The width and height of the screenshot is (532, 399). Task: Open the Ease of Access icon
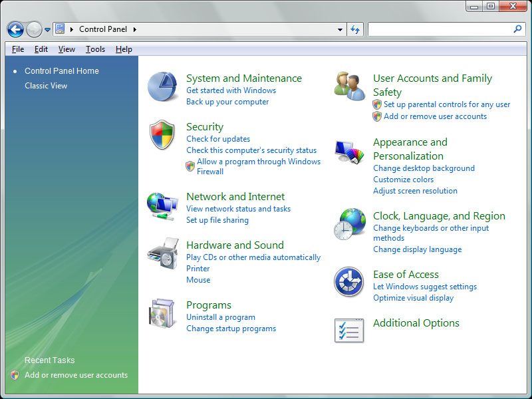(x=348, y=282)
